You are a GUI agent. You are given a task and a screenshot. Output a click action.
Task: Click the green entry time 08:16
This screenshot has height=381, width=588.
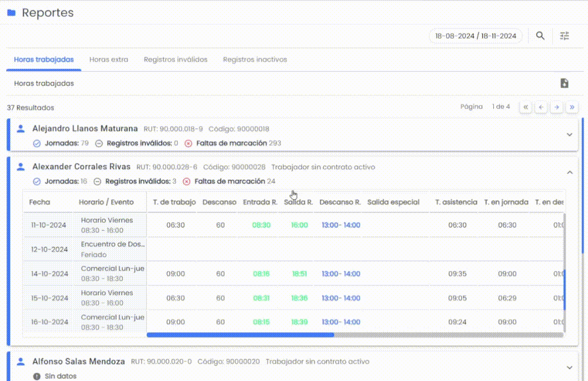(261, 274)
